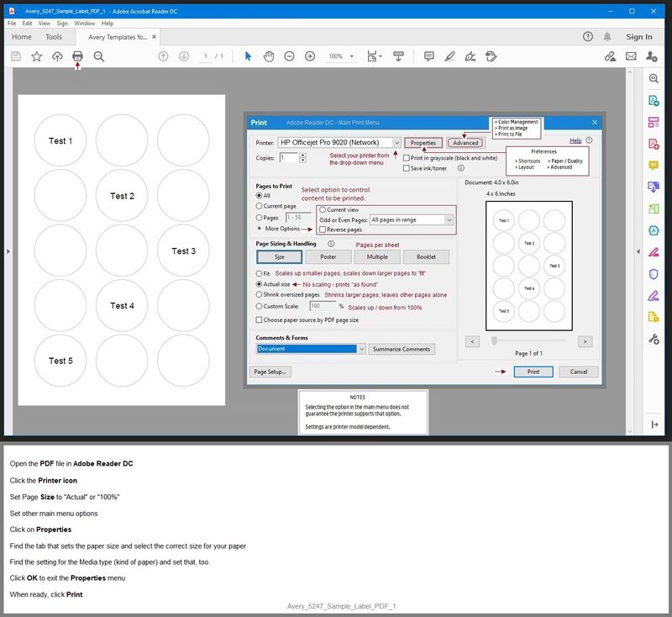The height and width of the screenshot is (617, 672).
Task: Open the Edit menu
Action: click(x=27, y=24)
